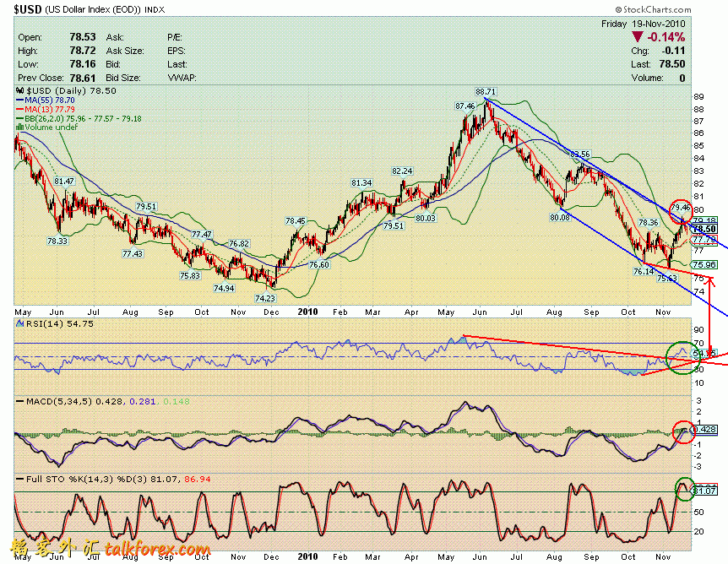
Task: Click the 76.60 price label
Action: point(319,264)
